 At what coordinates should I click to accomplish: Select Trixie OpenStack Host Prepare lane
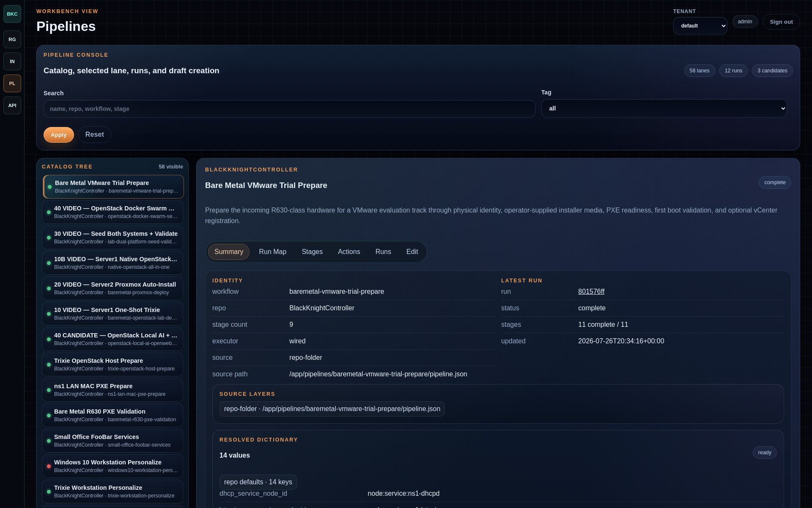(112, 364)
